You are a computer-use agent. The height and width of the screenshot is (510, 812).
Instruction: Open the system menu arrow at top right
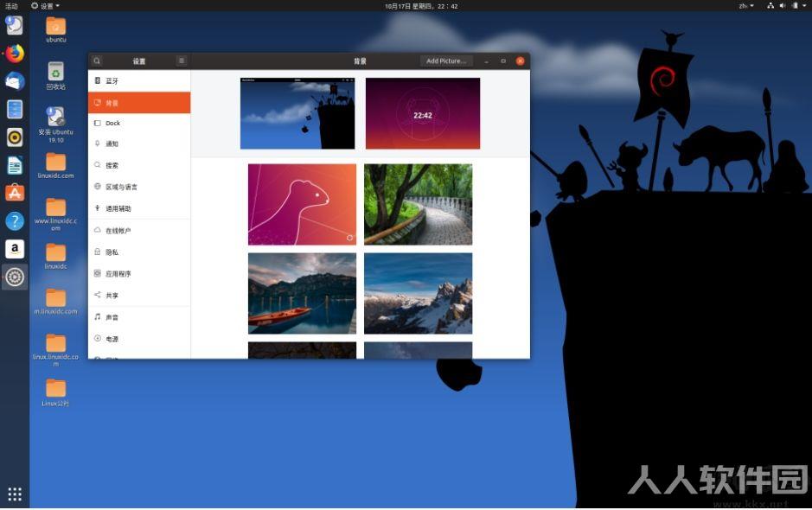[804, 6]
